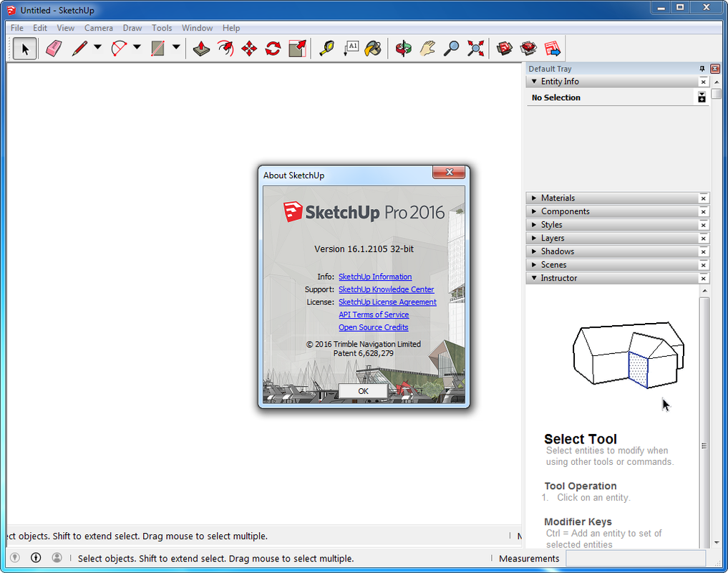Click Default Tray scroll down arrow
This screenshot has height=573, width=728.
pos(717,542)
